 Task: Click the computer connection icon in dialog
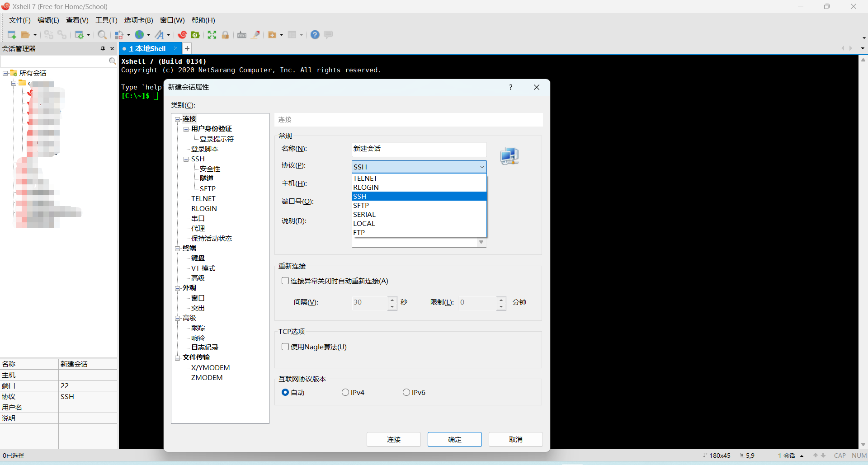[x=509, y=156]
